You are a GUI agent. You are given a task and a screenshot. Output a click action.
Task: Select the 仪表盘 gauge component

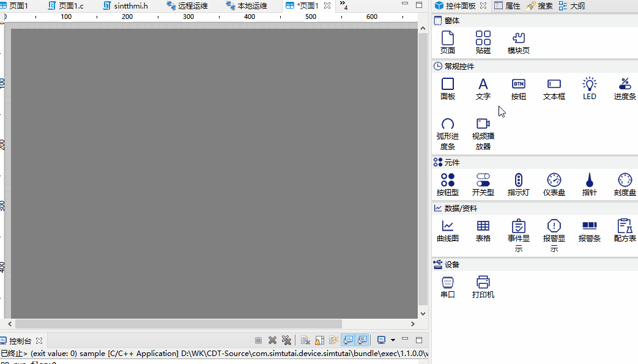point(554,184)
